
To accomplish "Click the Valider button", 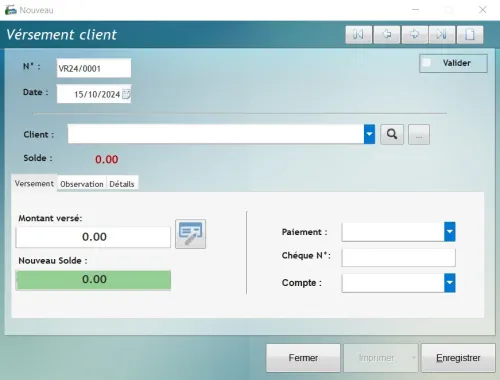I will (x=453, y=63).
